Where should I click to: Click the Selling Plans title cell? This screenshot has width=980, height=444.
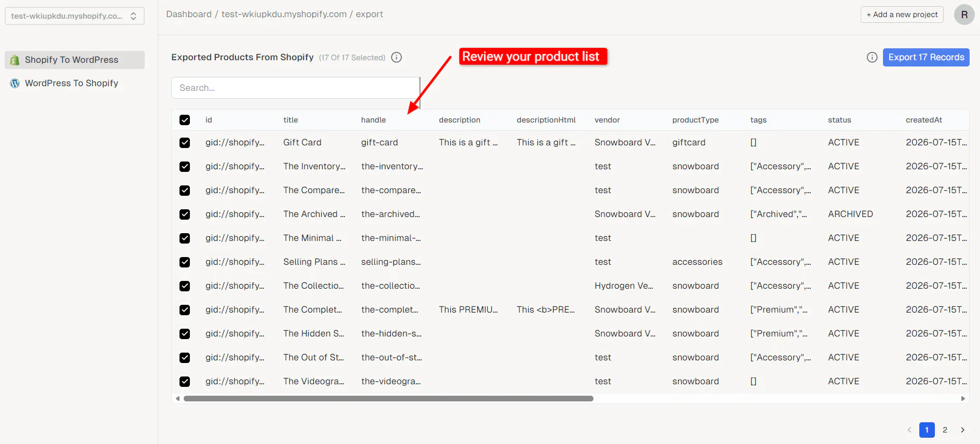pyautogui.click(x=314, y=262)
